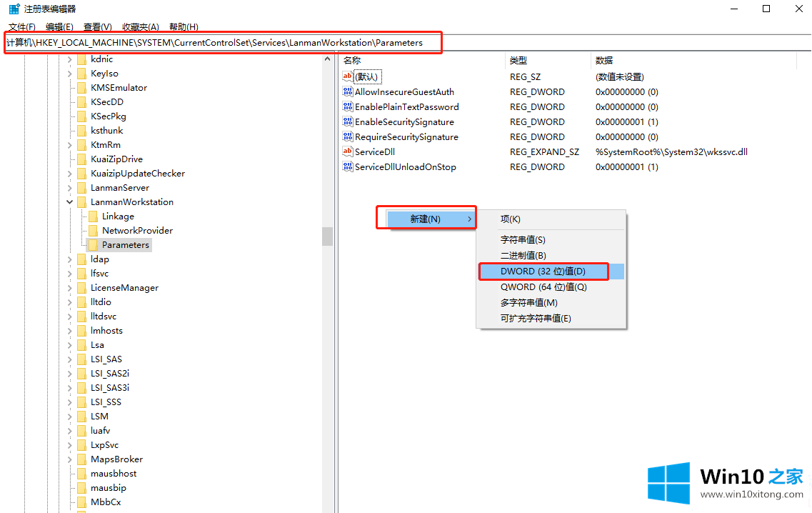Click the (默认) string value icon
The height and width of the screenshot is (513, 812).
coord(348,76)
